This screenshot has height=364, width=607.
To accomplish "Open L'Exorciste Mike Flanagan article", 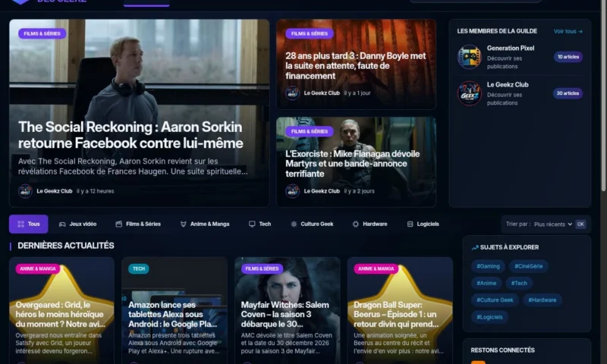I will 352,164.
